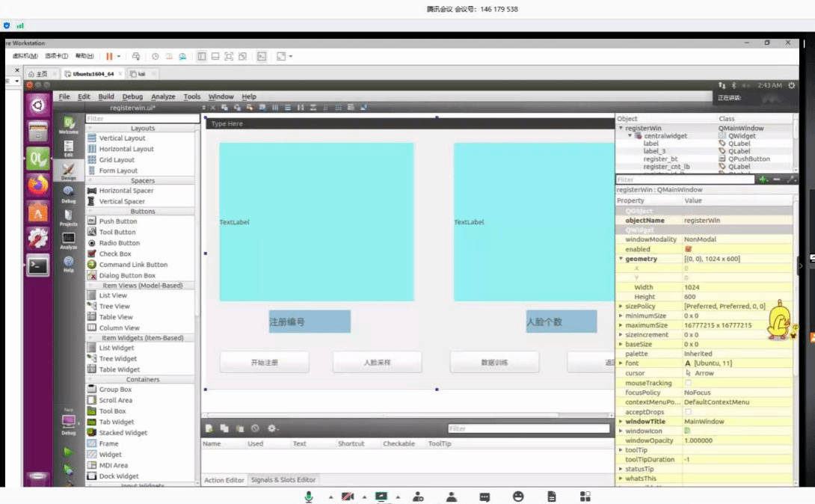Expand the font property row

pos(621,363)
